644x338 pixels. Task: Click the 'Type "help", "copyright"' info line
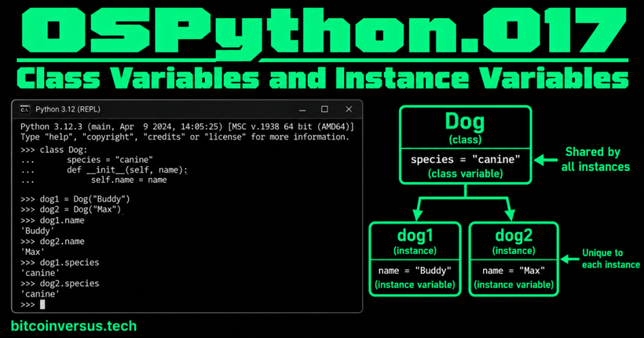click(x=185, y=137)
